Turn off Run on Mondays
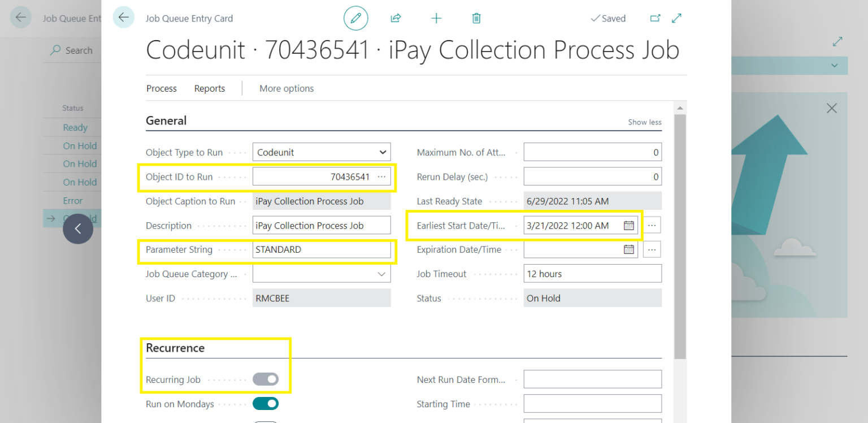This screenshot has width=868, height=423. (266, 403)
